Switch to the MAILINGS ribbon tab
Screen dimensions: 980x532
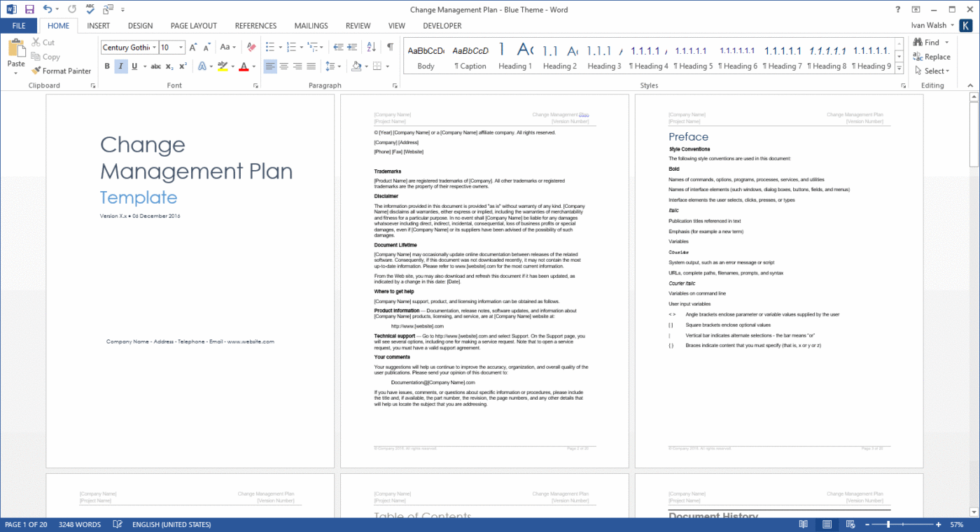coord(311,26)
